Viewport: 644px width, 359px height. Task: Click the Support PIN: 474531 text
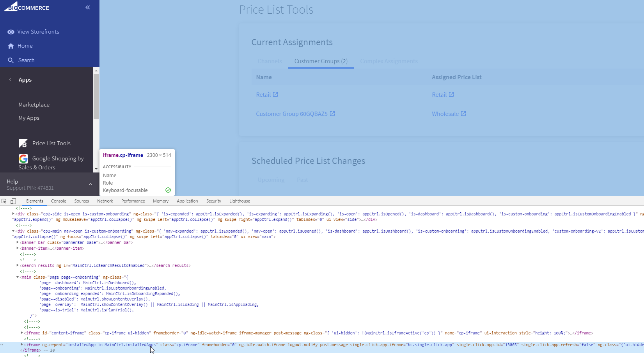pos(30,188)
